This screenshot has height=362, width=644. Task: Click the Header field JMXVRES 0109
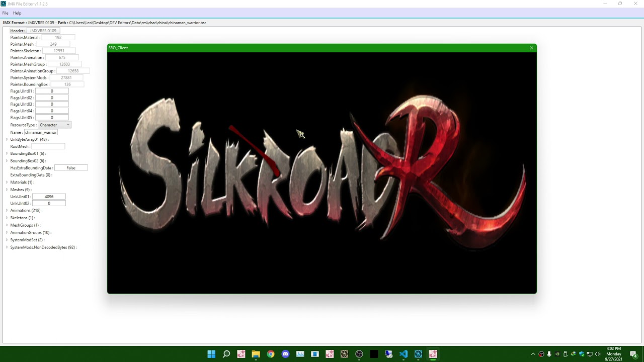[43, 31]
